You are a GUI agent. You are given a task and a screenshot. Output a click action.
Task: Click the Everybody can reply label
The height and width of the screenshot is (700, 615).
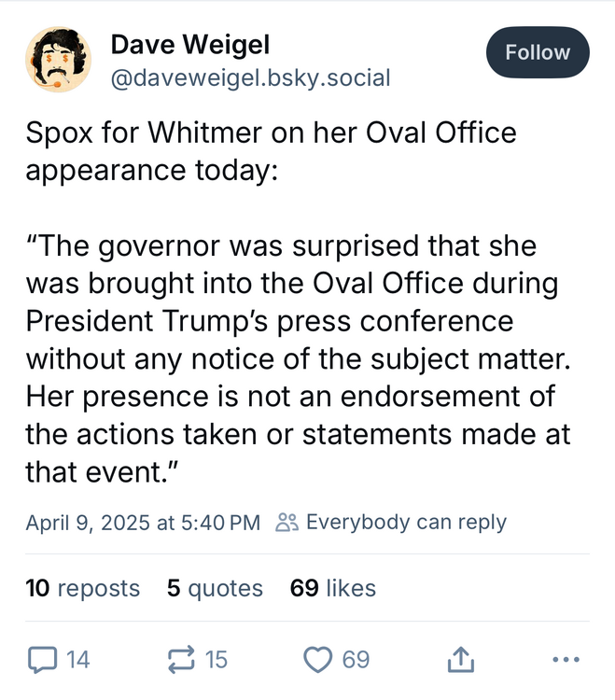[406, 523]
